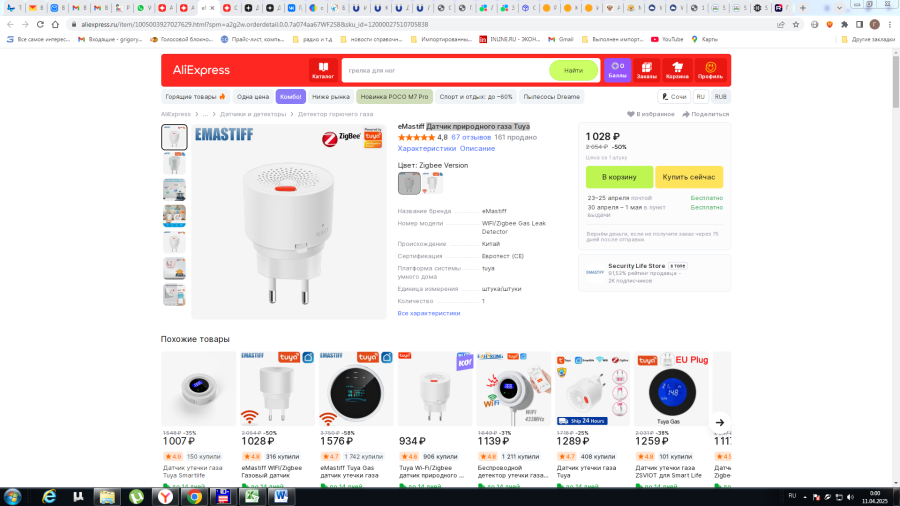Bookmark this page with star icon
Image resolution: width=900 pixels, height=506 pixels.
tap(796, 25)
